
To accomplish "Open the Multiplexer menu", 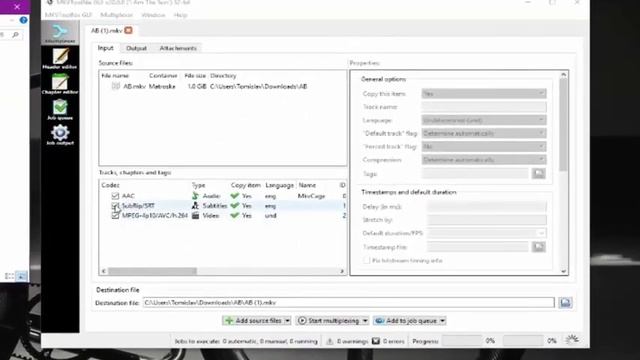I will point(116,15).
